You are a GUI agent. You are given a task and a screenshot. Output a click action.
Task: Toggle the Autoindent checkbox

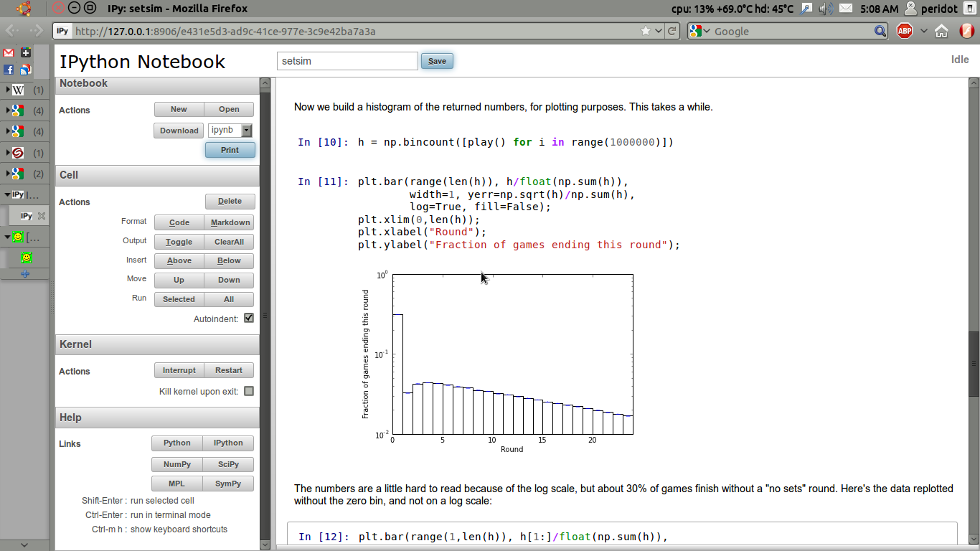click(249, 318)
